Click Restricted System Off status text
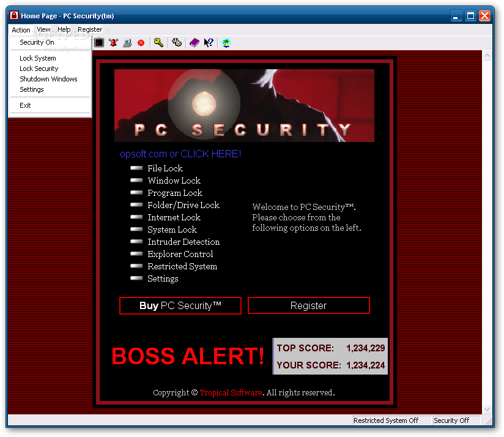Image resolution: width=504 pixels, height=437 pixels. point(386,420)
